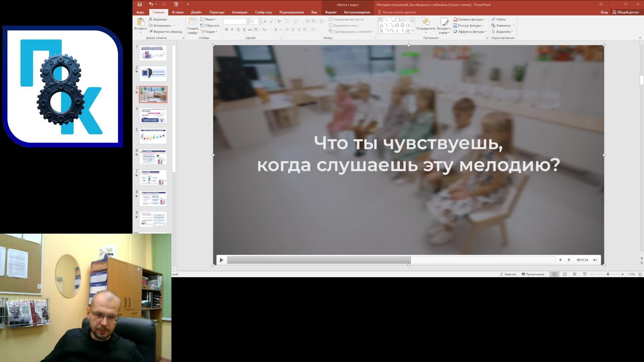Screen dimensions: 644x362
Task: Open the Заливка фигуры dropdown
Action: 470,19
